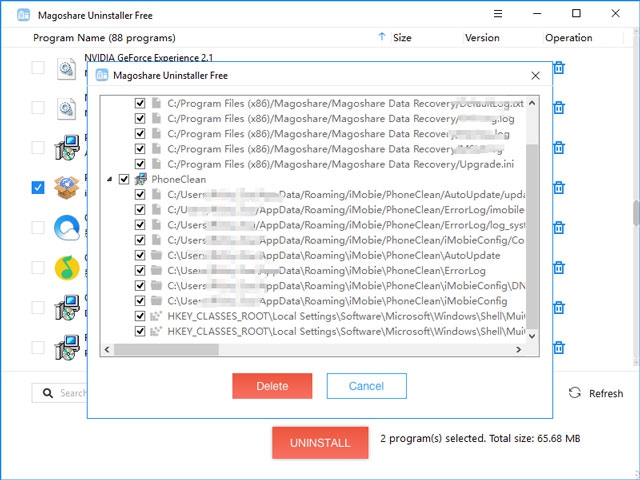Viewport: 640px width, 480px height.
Task: Uncheck the PhoneClean\AutoUpdate folder checkbox
Action: [x=140, y=256]
